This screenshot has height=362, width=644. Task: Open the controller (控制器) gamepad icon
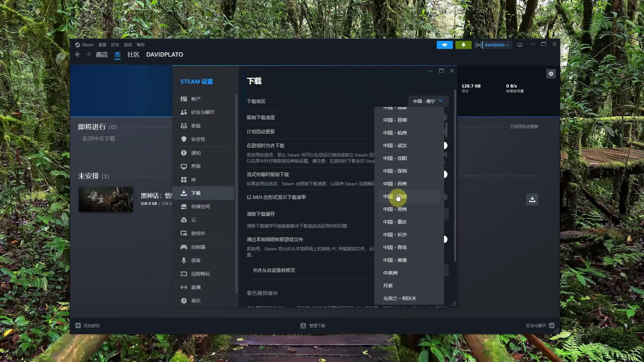click(184, 247)
